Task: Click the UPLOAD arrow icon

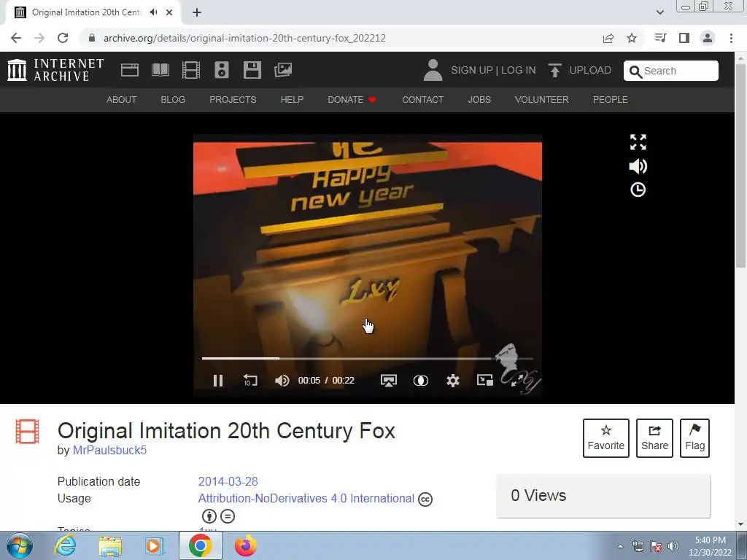Action: tap(554, 70)
